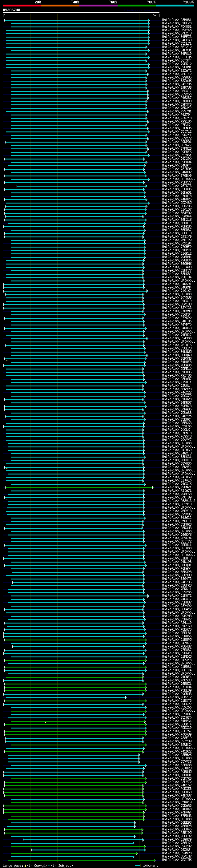Select the UniRef100_Q307Y8 label
This screenshot has width=197, height=868.
click(x=177, y=118)
